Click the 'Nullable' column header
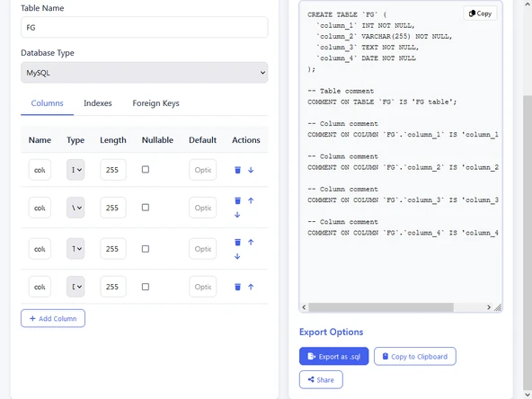The width and height of the screenshot is (532, 399). [157, 140]
